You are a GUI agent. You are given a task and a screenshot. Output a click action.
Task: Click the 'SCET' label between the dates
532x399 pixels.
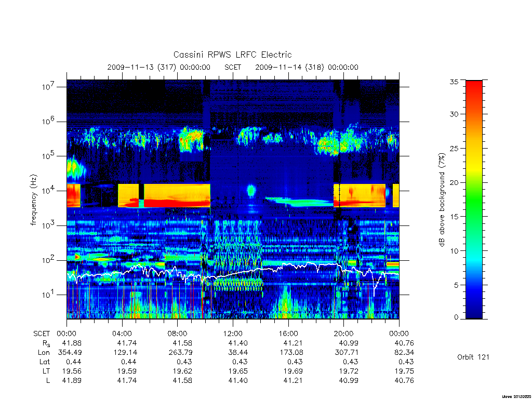233,67
